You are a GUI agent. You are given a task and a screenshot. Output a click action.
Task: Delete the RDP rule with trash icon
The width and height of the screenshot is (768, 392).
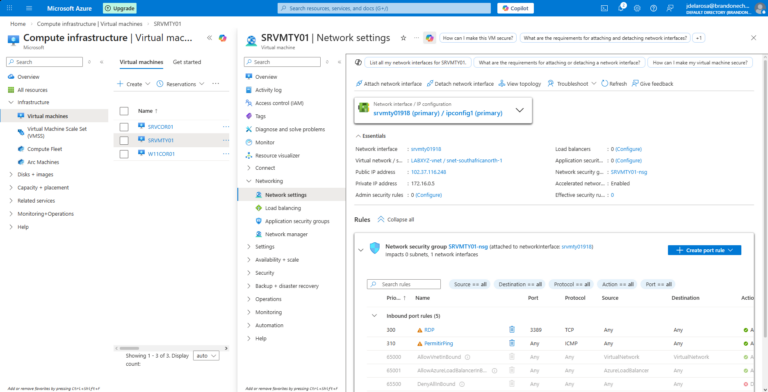[x=512, y=330]
